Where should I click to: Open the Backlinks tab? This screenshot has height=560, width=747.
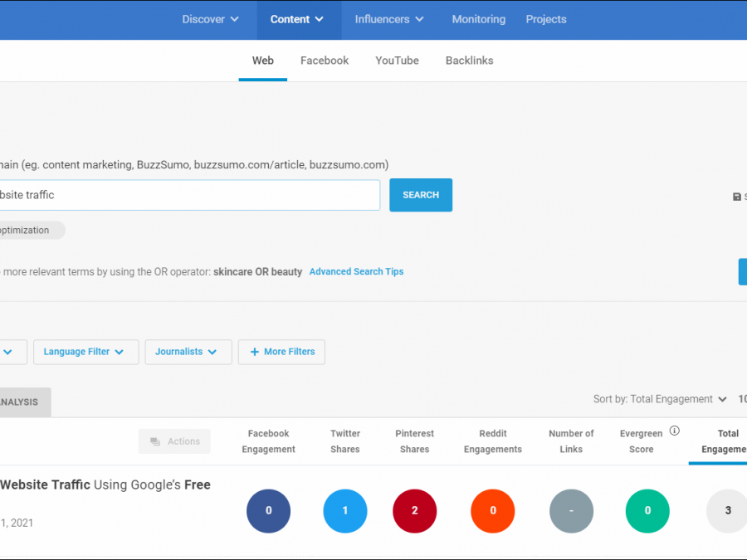pyautogui.click(x=469, y=61)
